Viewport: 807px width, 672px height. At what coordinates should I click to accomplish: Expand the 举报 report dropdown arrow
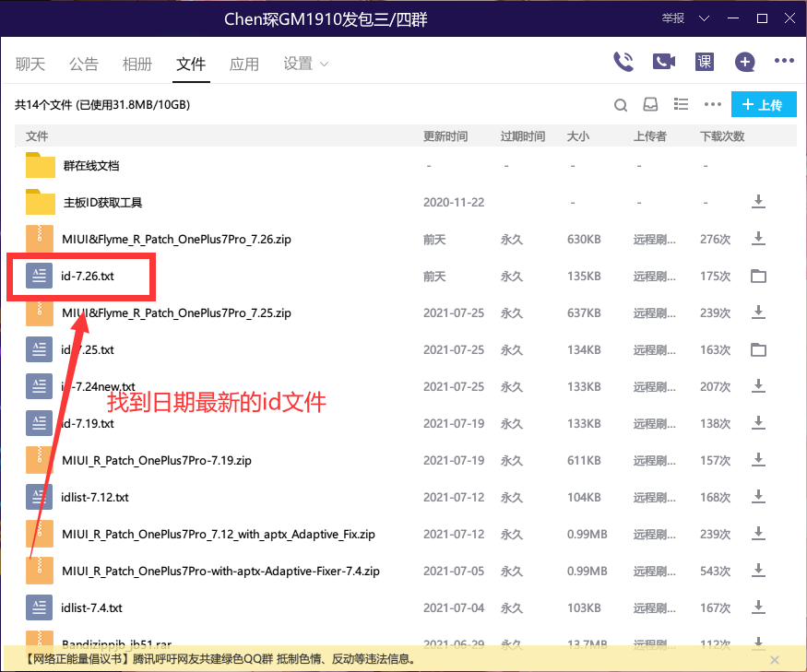coord(704,18)
